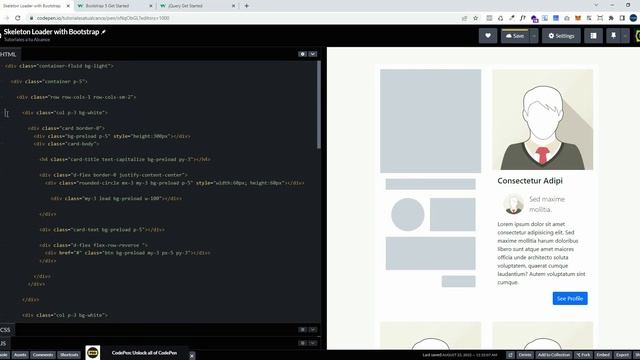Close the jQuery Get Started tab
This screenshot has width=640, height=360.
pos(233,6)
